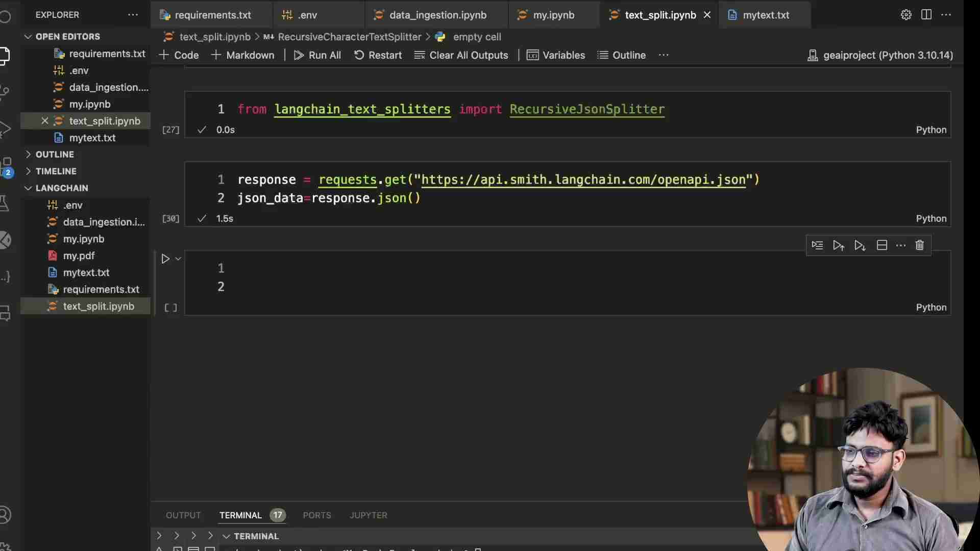The image size is (980, 551).
Task: Click Clear All Outputs button
Action: point(461,55)
